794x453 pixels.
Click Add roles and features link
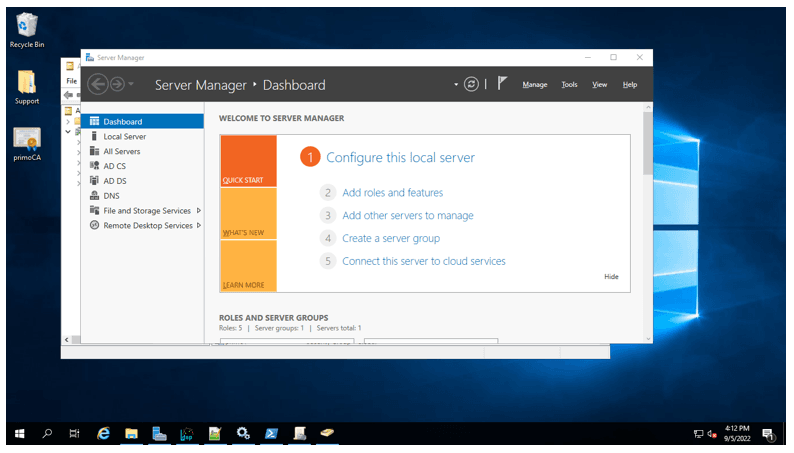[x=392, y=193]
